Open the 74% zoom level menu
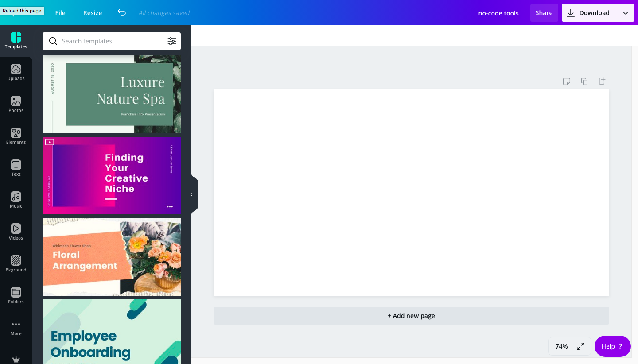The height and width of the screenshot is (364, 638). 561,346
